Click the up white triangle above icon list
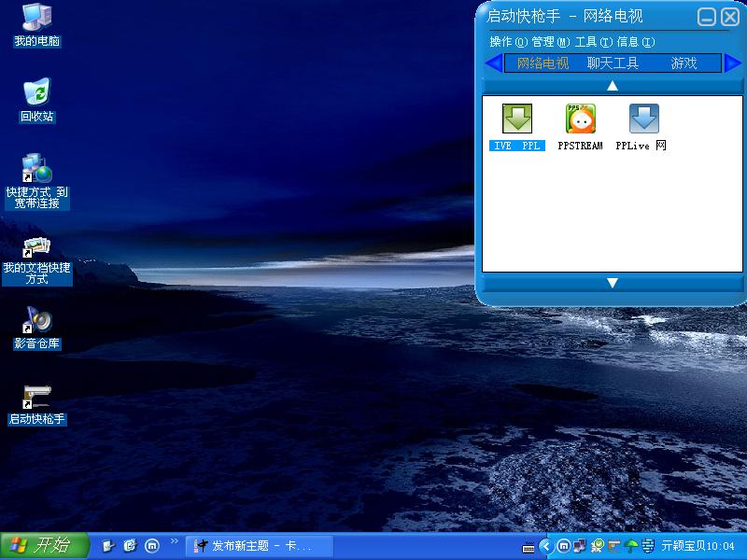This screenshot has width=747, height=560. (613, 86)
